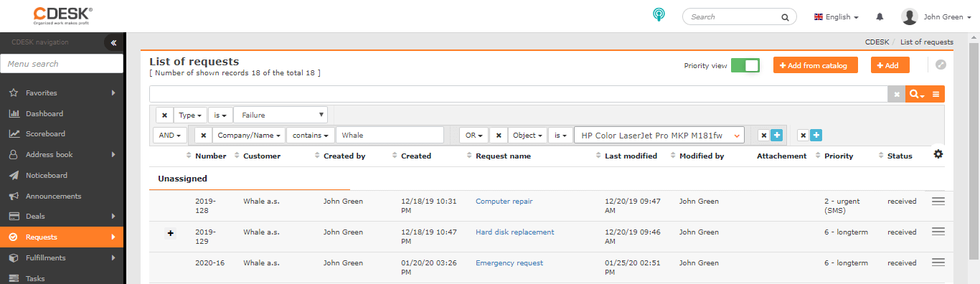Open the Company/Name field dropdown
Image resolution: width=980 pixels, height=284 pixels.
pyautogui.click(x=248, y=135)
